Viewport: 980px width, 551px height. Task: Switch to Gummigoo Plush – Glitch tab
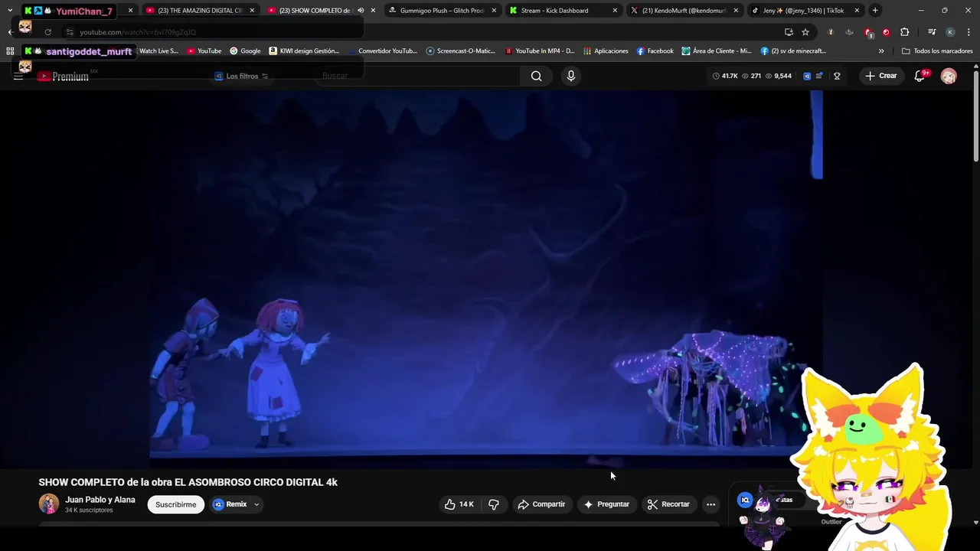(x=442, y=11)
